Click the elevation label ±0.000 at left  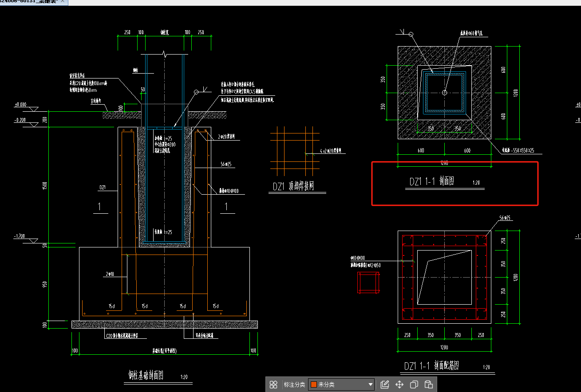(x=20, y=105)
